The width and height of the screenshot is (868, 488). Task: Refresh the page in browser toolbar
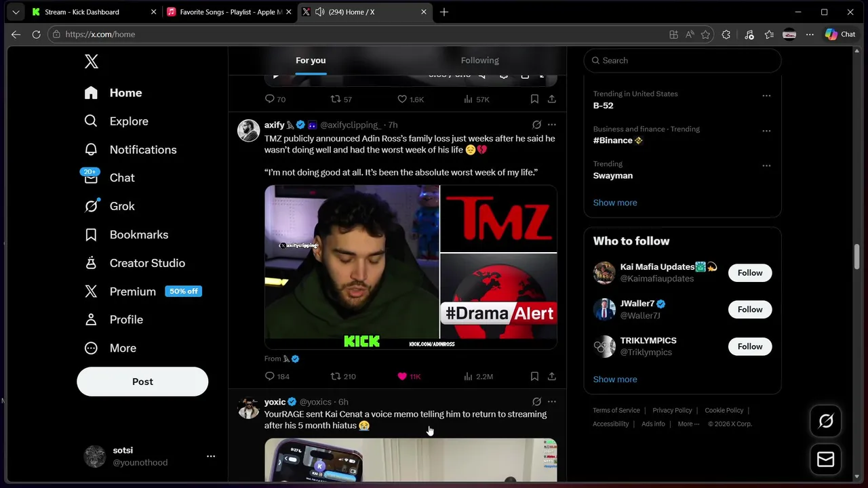pos(37,35)
